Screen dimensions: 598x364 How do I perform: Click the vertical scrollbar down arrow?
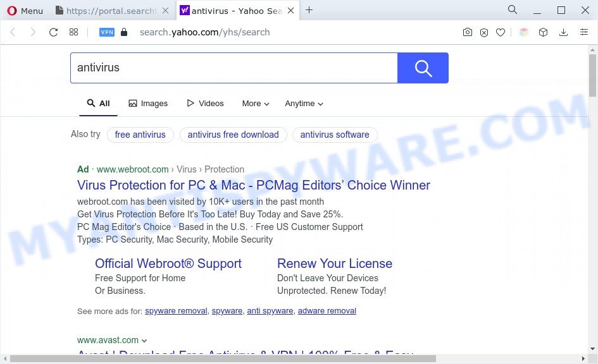click(592, 349)
